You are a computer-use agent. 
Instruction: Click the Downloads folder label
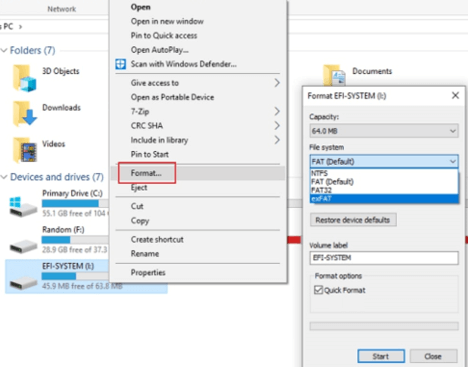pyautogui.click(x=61, y=107)
